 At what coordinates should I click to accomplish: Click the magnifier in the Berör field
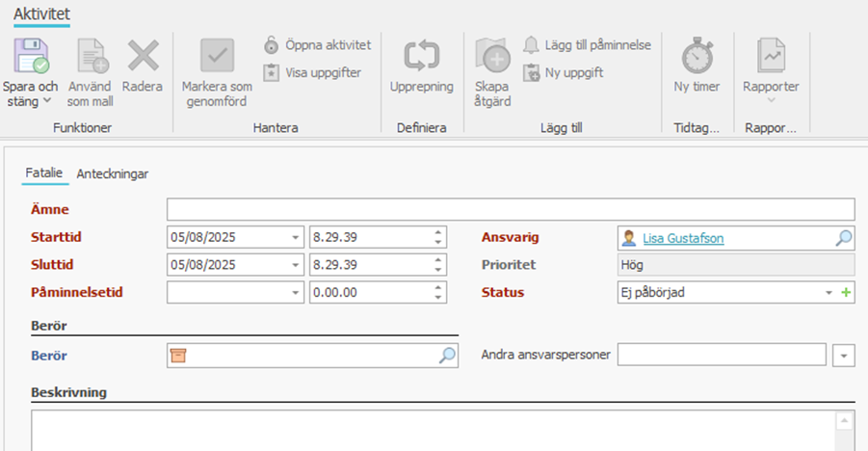(447, 356)
